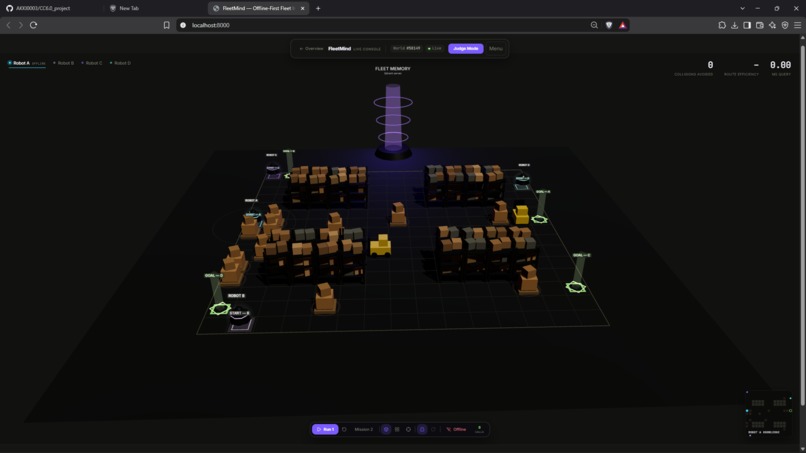This screenshot has height=453, width=806.
Task: Click the collisions avoided counter value
Action: pyautogui.click(x=710, y=65)
